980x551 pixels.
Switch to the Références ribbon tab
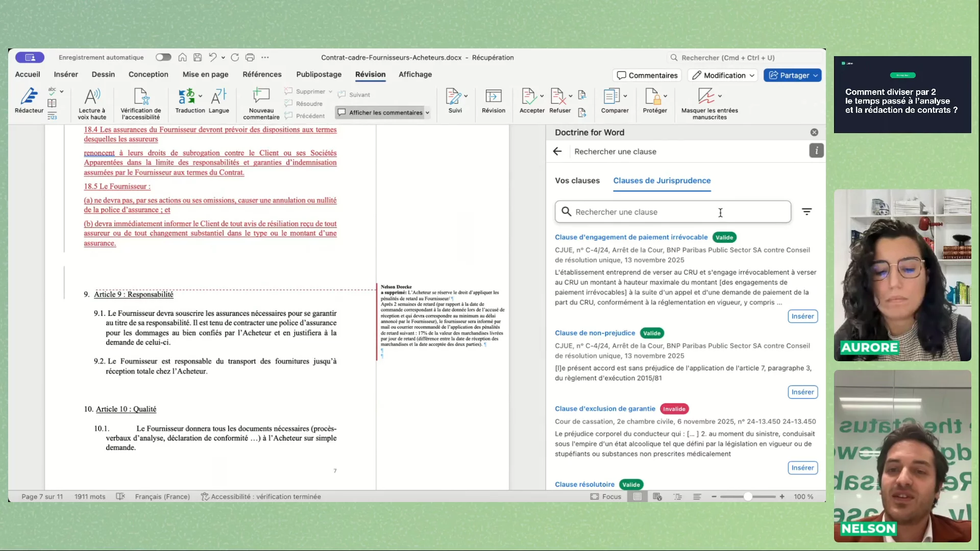[x=262, y=74]
